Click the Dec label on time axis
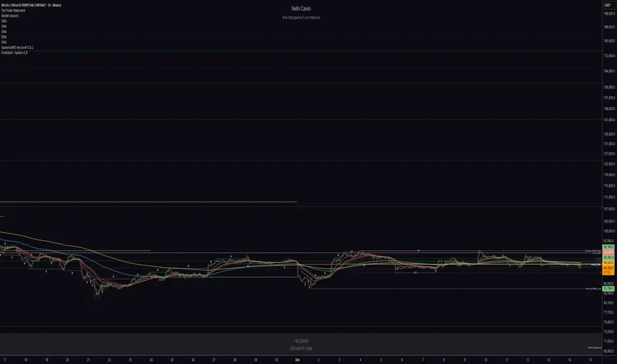The height and width of the screenshot is (364, 617). [298, 359]
